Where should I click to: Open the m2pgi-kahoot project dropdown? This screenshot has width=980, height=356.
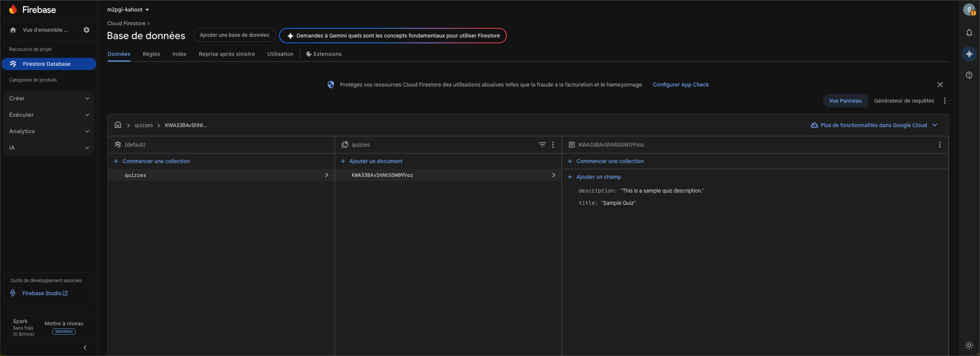[128, 9]
